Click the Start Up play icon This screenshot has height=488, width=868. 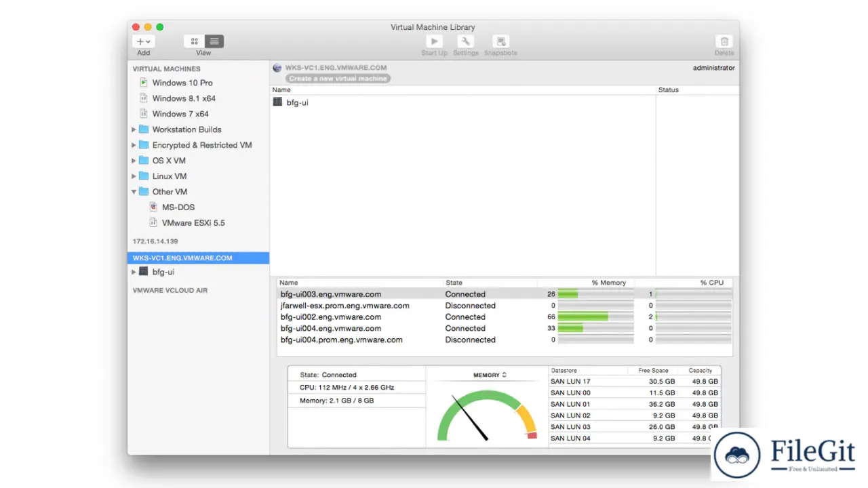point(434,41)
